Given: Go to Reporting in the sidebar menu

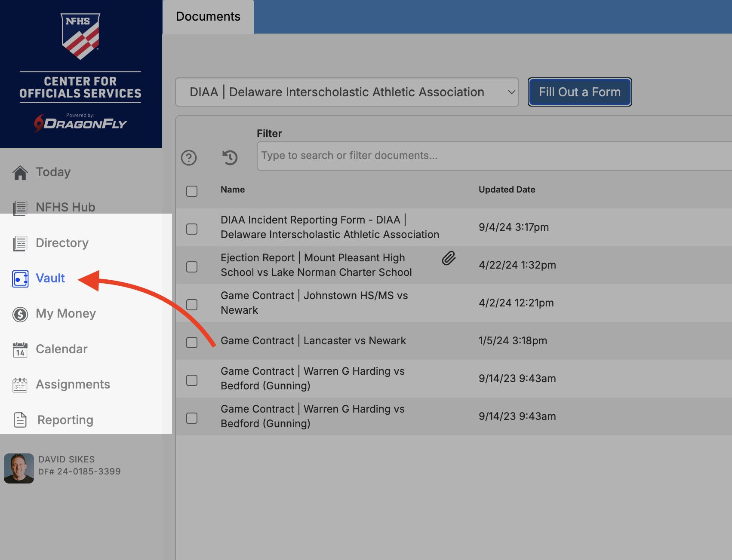Looking at the screenshot, I should click(65, 420).
